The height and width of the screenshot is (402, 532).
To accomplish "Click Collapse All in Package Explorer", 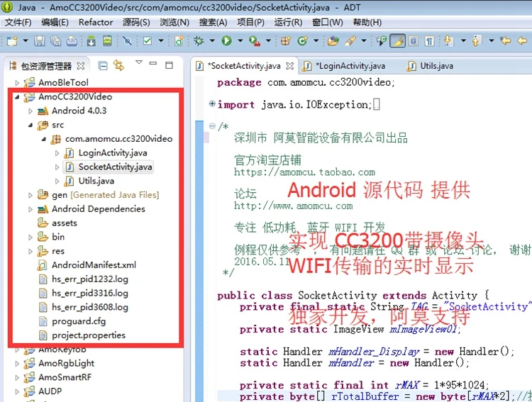I will coord(103,65).
